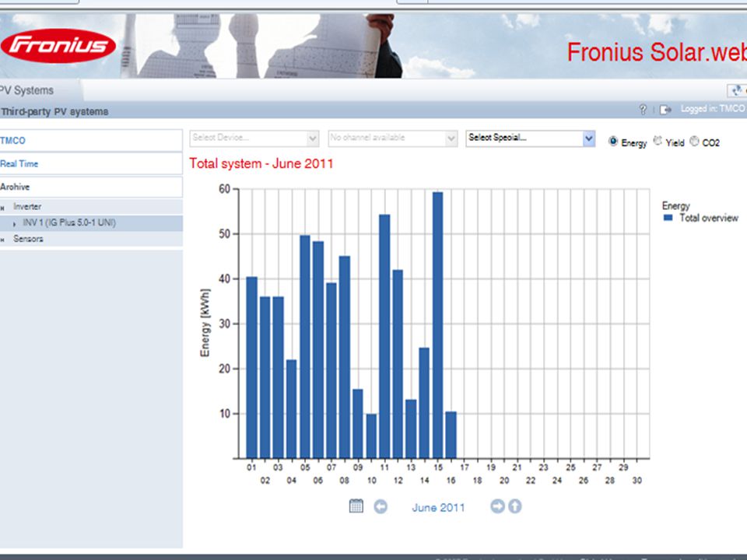Move up one level with up arrow

pyautogui.click(x=515, y=506)
